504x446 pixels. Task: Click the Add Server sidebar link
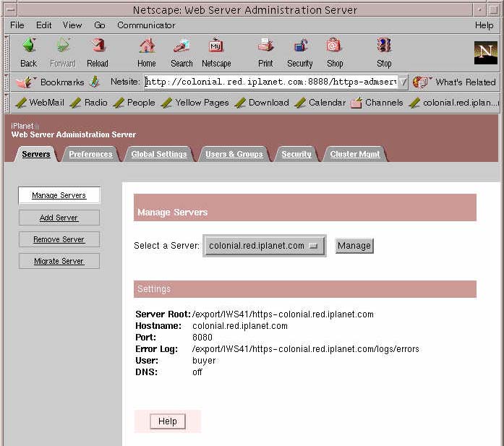click(x=59, y=218)
